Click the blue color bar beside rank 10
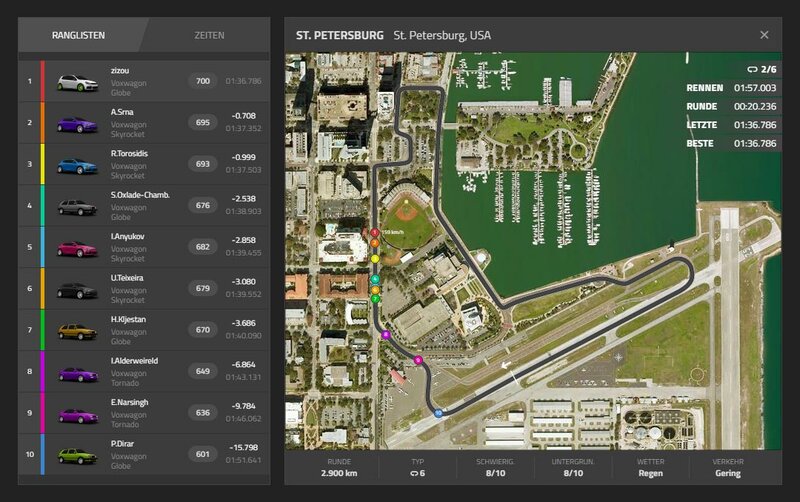 tap(43, 454)
